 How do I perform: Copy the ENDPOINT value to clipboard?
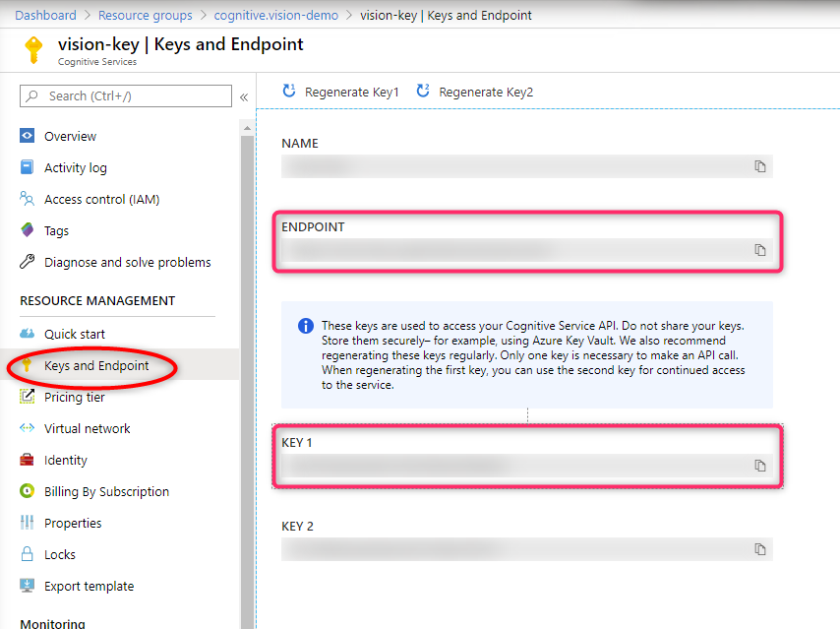pyautogui.click(x=760, y=250)
